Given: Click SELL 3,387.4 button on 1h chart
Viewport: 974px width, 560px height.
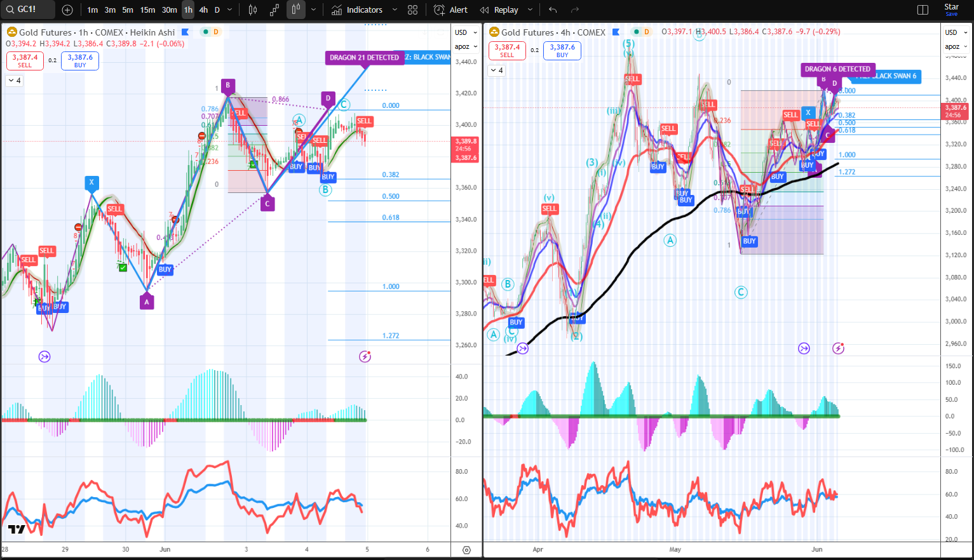Looking at the screenshot, I should 25,60.
